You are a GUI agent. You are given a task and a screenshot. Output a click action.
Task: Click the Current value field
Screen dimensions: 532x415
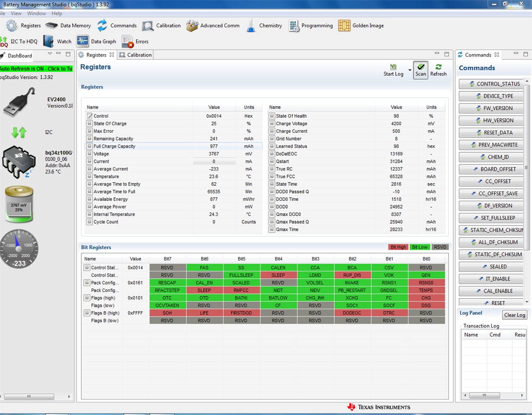(214, 161)
